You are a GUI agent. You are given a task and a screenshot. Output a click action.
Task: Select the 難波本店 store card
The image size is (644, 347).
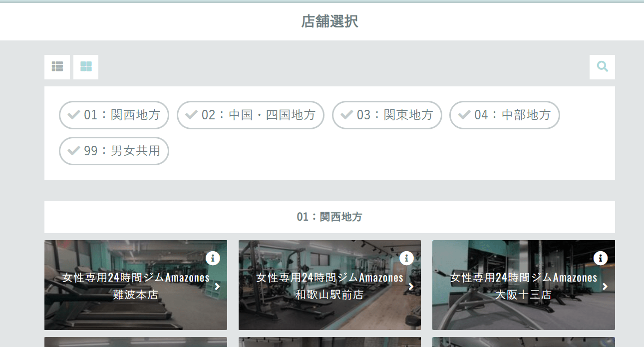click(x=136, y=285)
